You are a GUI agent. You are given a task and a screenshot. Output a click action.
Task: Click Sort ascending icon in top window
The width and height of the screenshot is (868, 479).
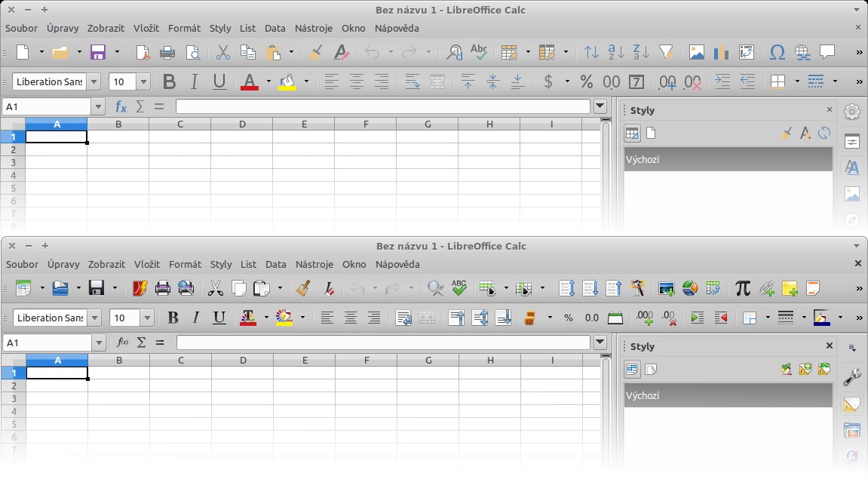point(616,53)
